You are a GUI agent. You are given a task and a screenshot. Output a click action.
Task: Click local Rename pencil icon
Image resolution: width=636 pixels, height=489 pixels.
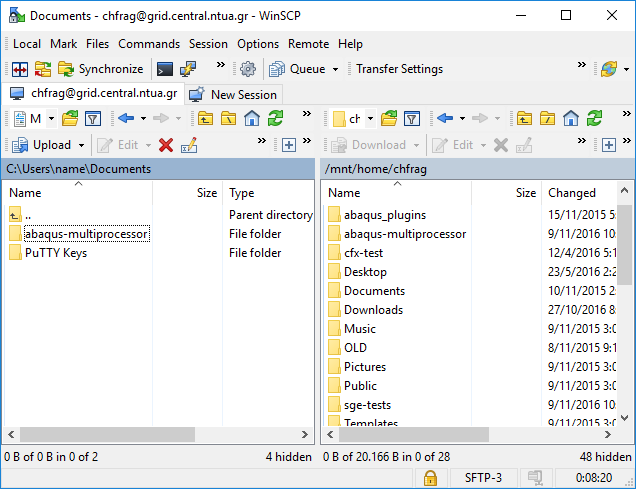[x=189, y=145]
